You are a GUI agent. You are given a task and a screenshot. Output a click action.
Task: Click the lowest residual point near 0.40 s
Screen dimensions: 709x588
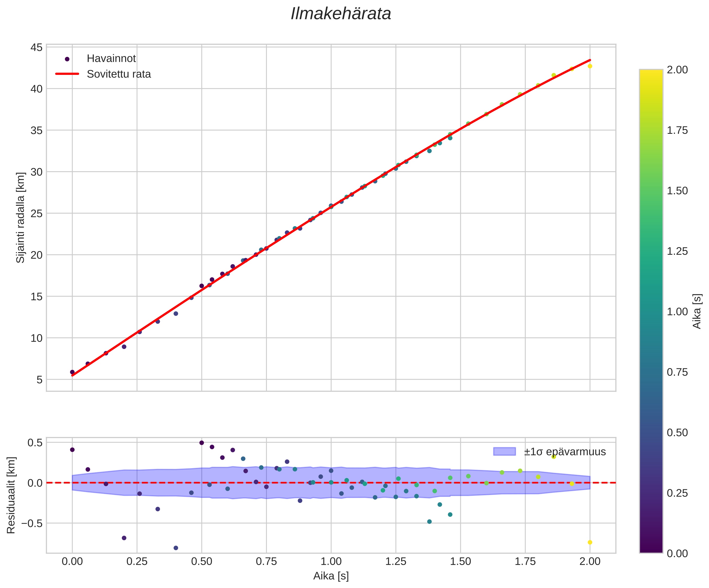point(176,548)
